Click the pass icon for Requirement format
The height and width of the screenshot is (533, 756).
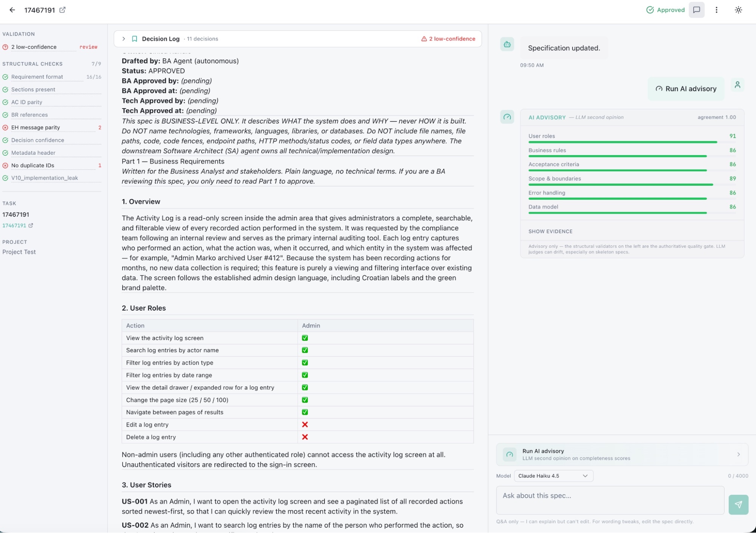pyautogui.click(x=5, y=77)
